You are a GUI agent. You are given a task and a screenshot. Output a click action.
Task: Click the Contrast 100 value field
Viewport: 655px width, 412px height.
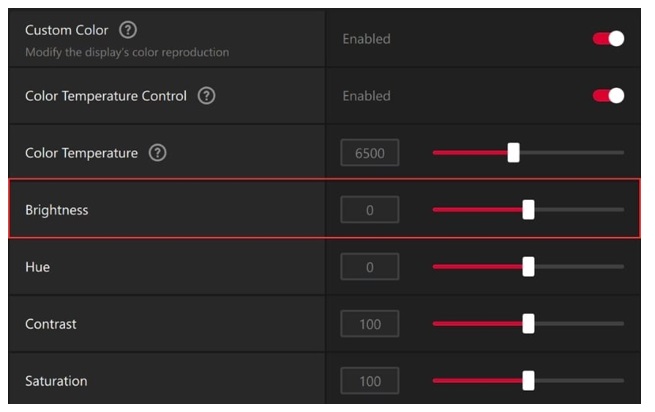[369, 324]
